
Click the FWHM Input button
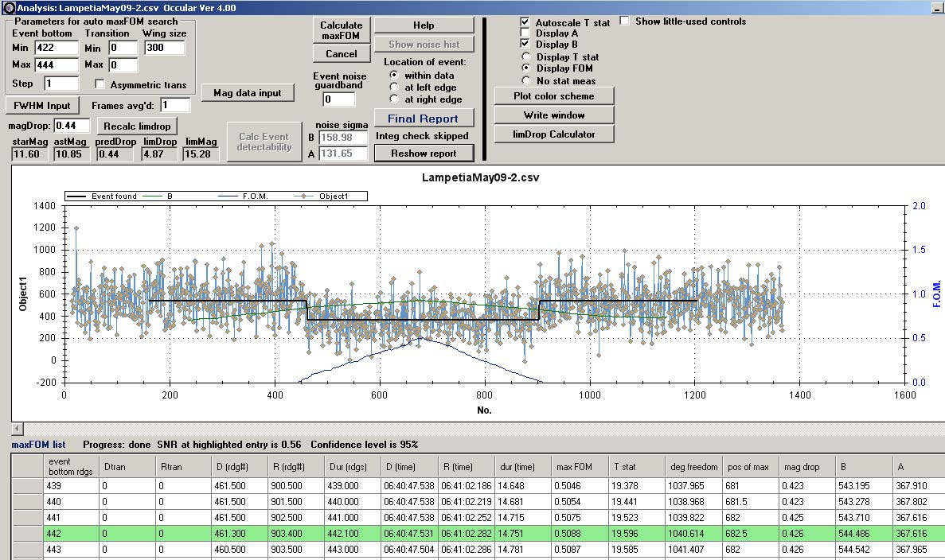(x=42, y=105)
